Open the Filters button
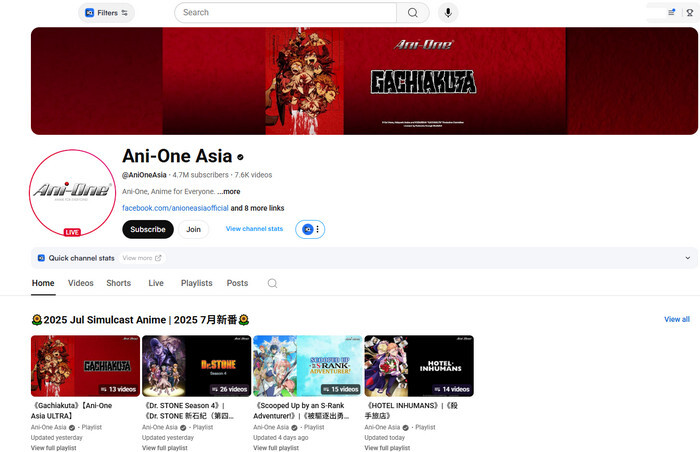The image size is (700, 452). pos(106,13)
